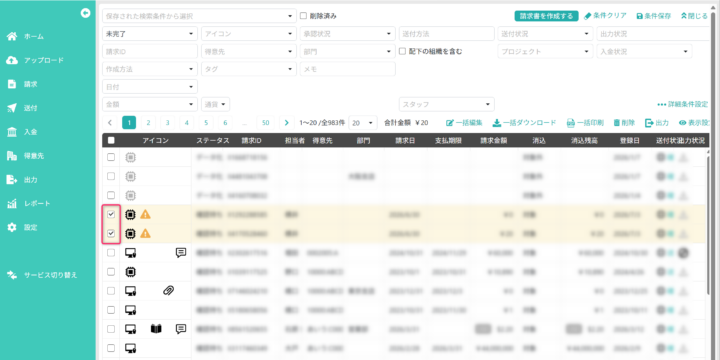Image resolution: width=720 pixels, height=360 pixels.
Task: Open the 承認状況 dropdown
Action: click(348, 34)
